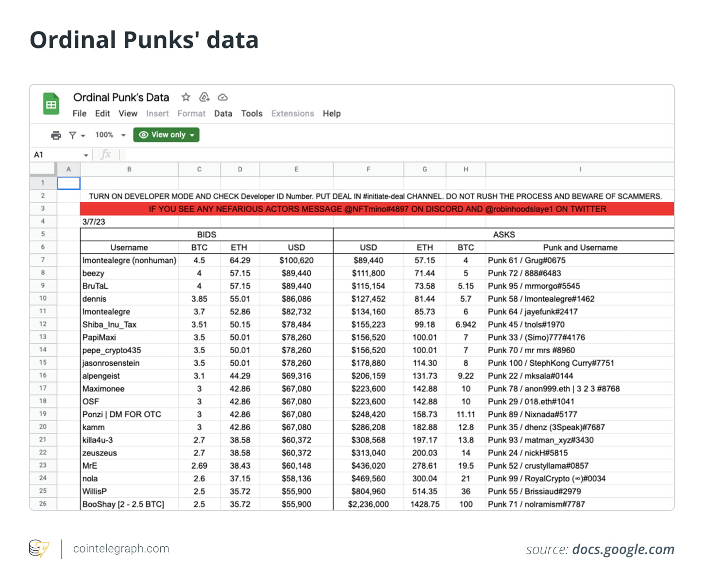Click the BIDS section header
Screen dimensions: 704x588
pos(206,234)
